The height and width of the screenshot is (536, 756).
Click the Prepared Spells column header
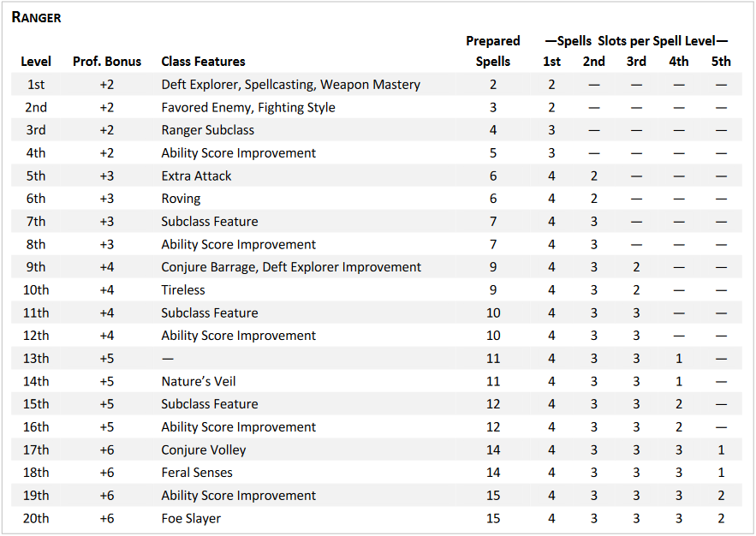(493, 51)
